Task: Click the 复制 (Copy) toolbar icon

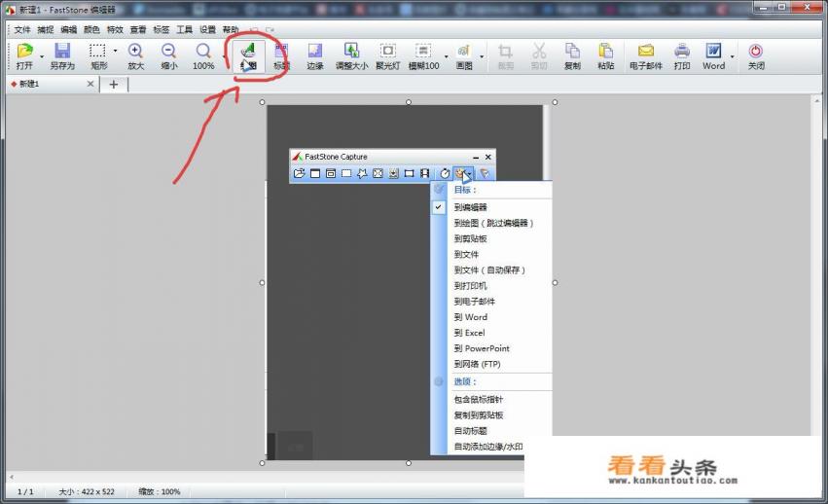Action: pos(572,54)
